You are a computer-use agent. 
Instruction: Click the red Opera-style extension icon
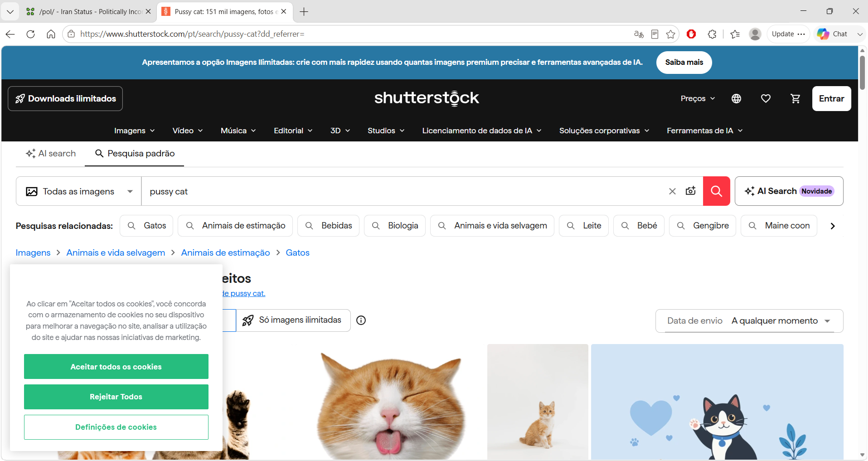point(691,34)
